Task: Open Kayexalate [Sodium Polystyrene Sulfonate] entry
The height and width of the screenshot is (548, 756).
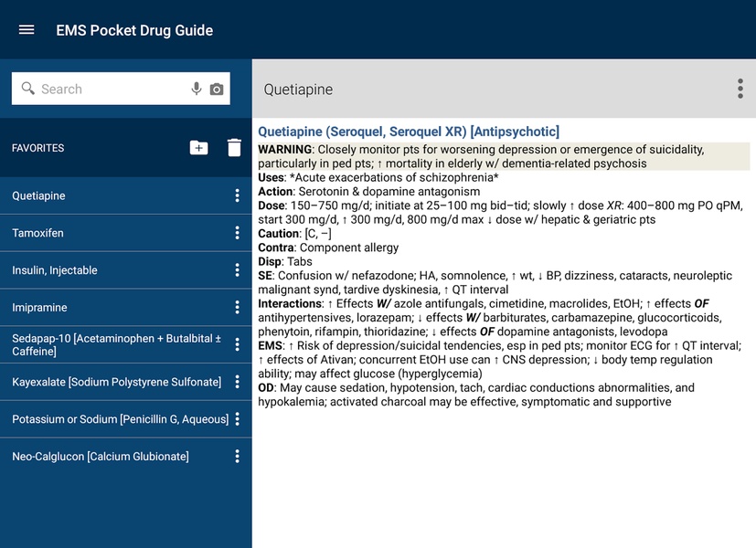Action: pyautogui.click(x=126, y=382)
